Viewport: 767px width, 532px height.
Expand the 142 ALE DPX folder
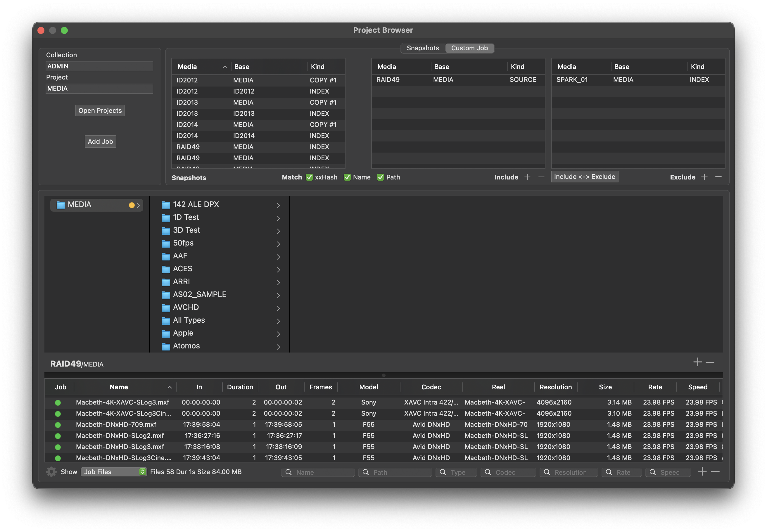point(278,205)
